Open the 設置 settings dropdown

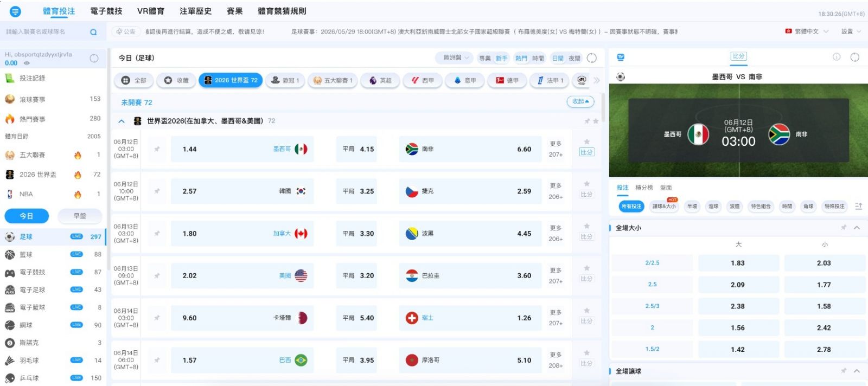click(851, 31)
